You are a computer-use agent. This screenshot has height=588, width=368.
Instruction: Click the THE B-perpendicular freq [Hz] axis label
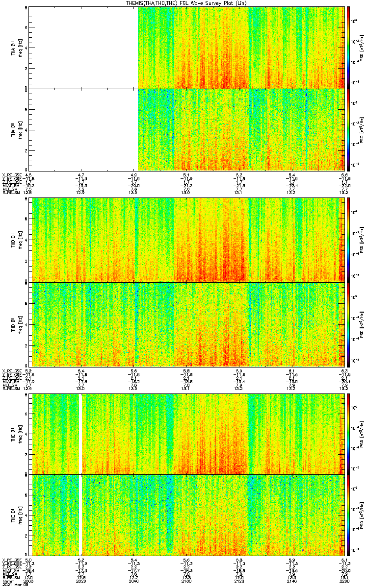pos(21,434)
